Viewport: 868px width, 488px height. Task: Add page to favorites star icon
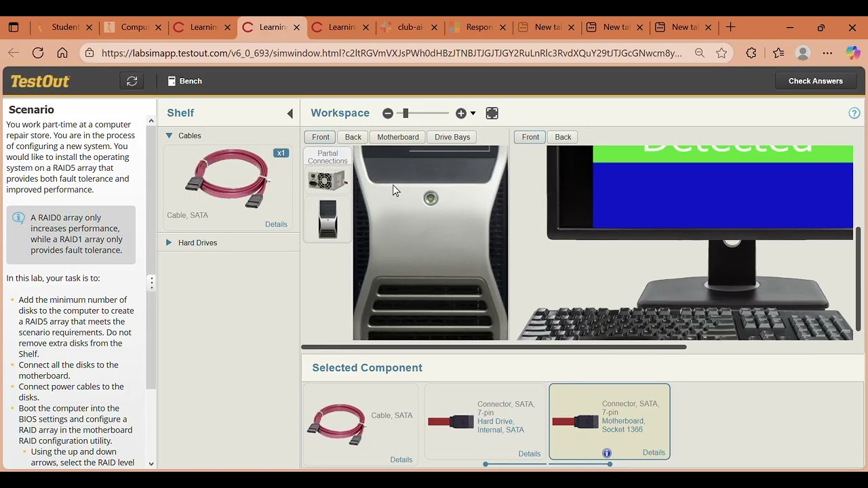pos(722,53)
